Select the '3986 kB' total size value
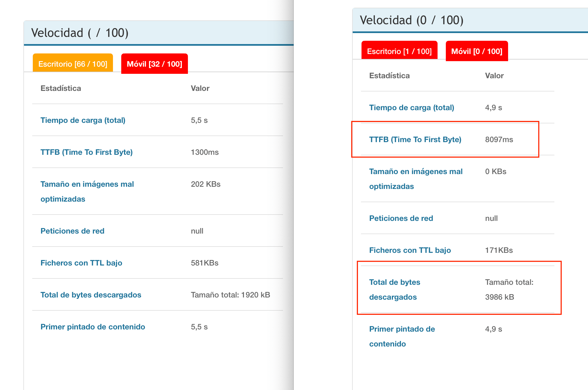 500,297
